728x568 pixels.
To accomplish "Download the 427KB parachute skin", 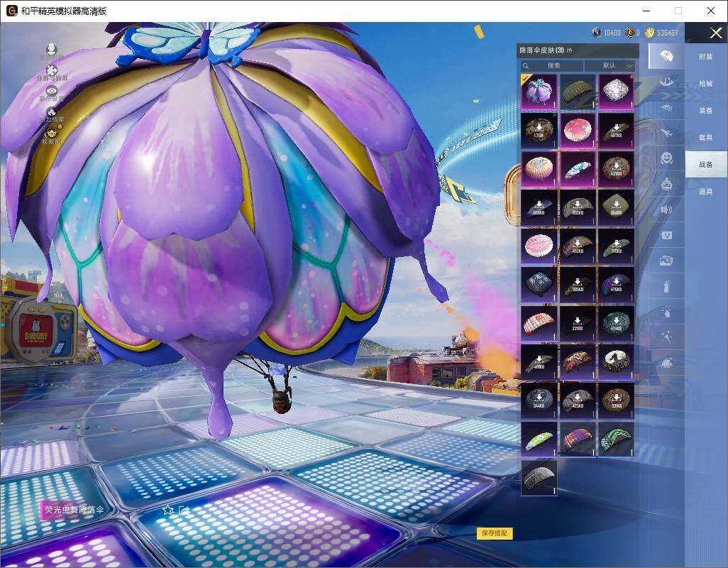I will click(616, 170).
